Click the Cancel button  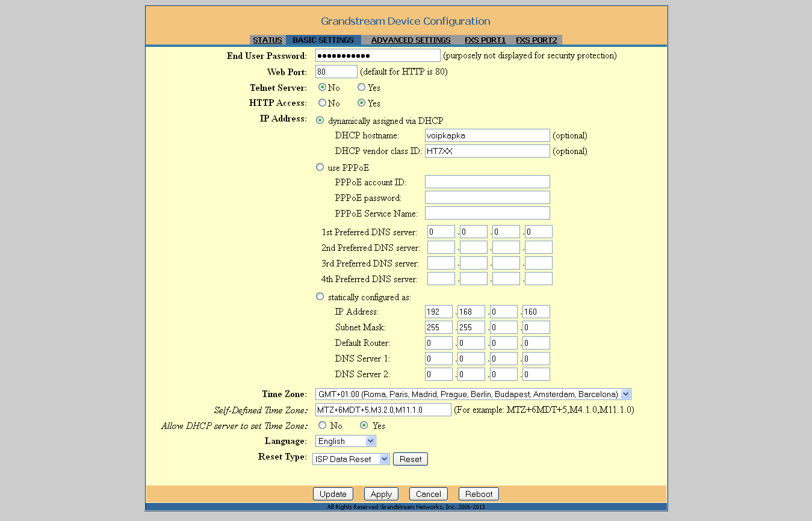[x=429, y=494]
